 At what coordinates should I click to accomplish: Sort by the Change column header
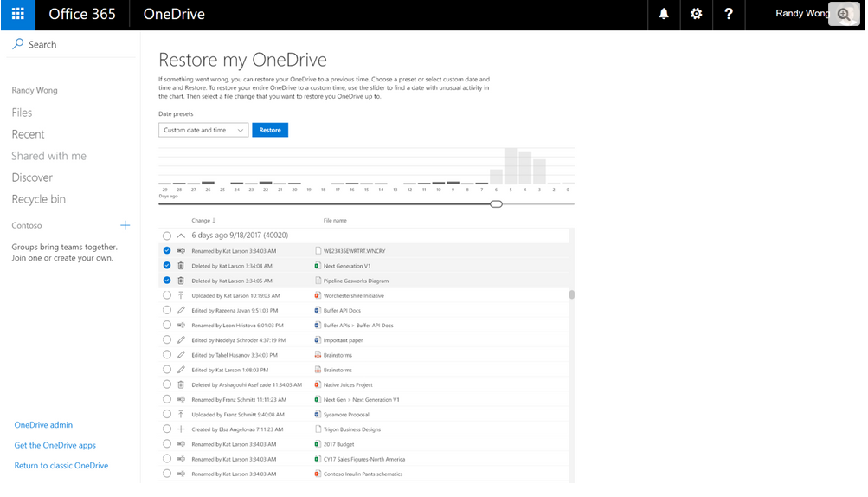[203, 221]
